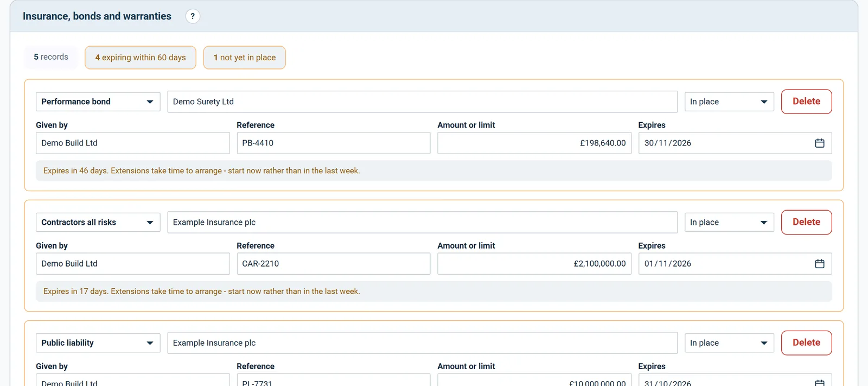Open the Contractors all risks type dropdown

tap(98, 222)
